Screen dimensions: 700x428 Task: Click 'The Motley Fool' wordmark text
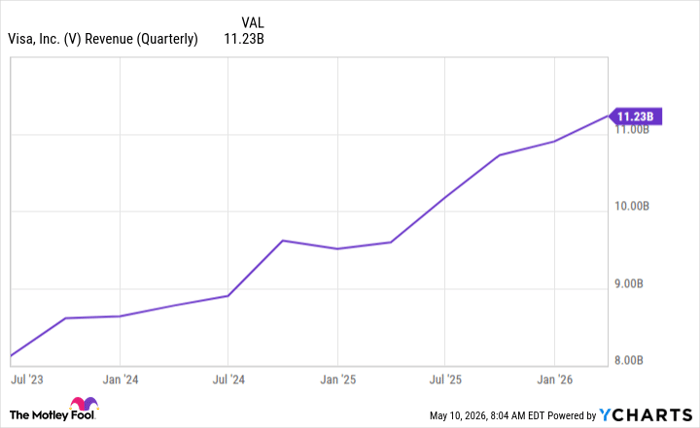click(x=52, y=415)
